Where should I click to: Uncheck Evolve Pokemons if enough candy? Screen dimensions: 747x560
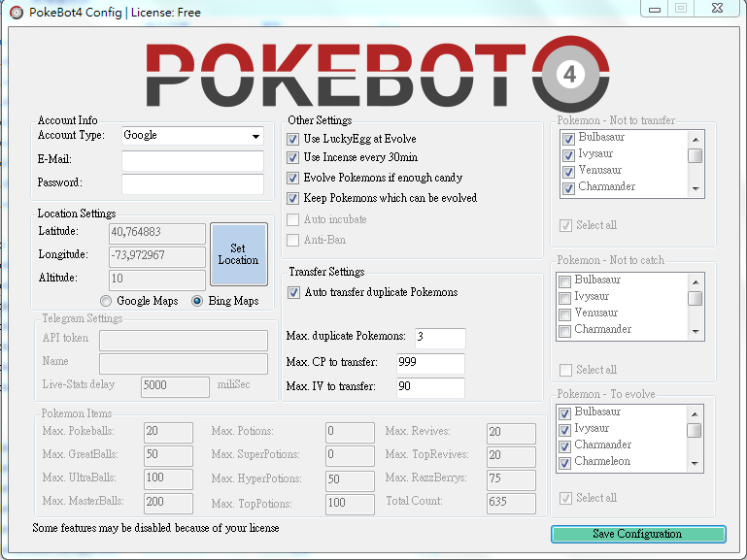293,179
